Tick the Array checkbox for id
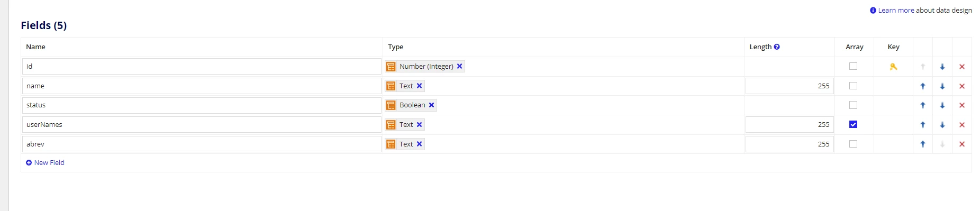The image size is (980, 211). (853, 66)
